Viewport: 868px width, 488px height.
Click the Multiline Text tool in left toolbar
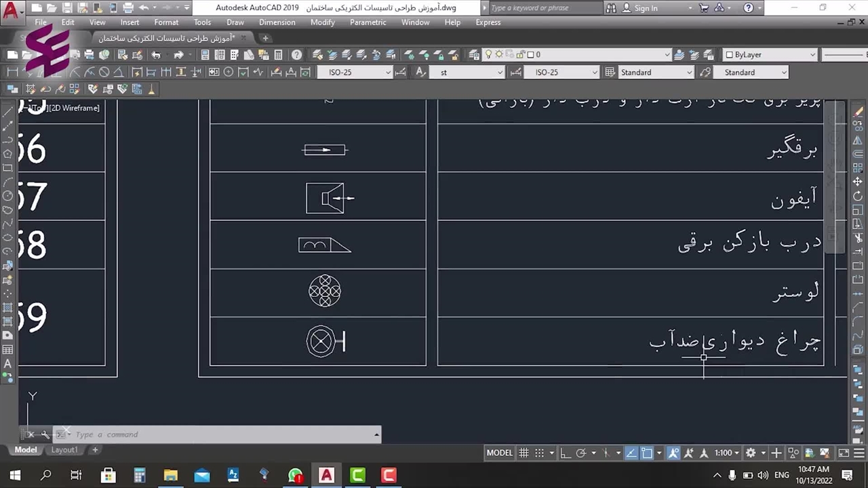click(8, 364)
